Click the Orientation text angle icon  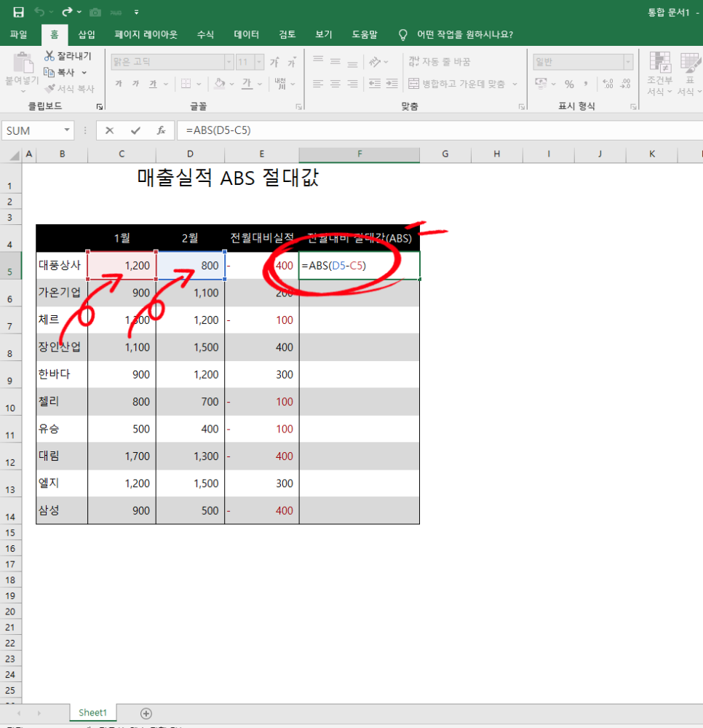(x=375, y=61)
